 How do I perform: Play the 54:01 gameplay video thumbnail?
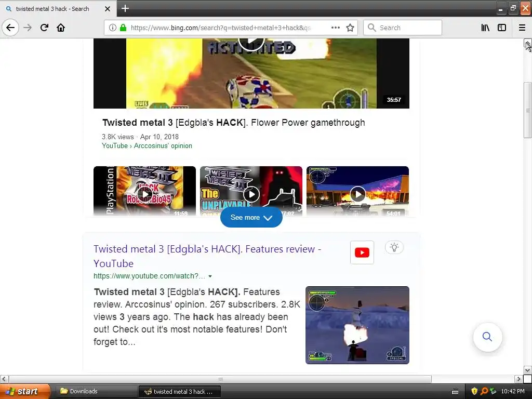(x=357, y=191)
